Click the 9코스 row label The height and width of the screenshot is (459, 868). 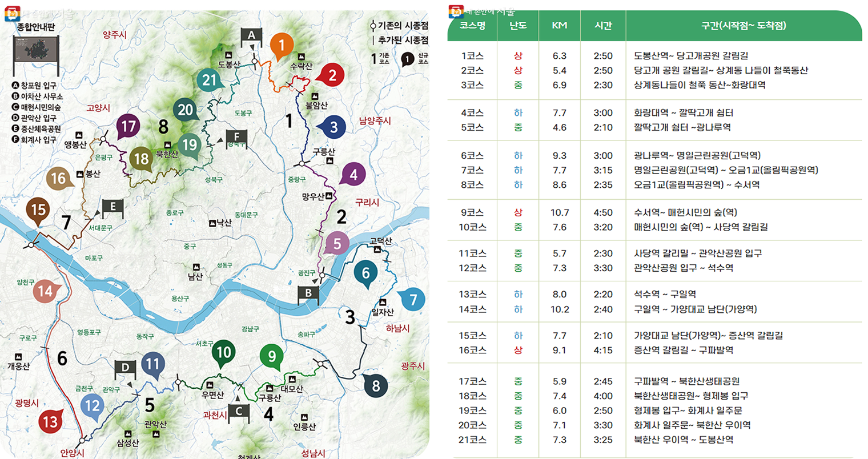pos(472,212)
